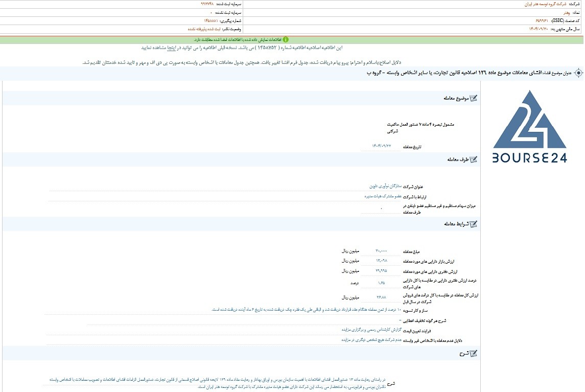This screenshot has width=585, height=392.
Task: Select the transaction amount ۳۰,۰۰۰
Action: tap(381, 251)
